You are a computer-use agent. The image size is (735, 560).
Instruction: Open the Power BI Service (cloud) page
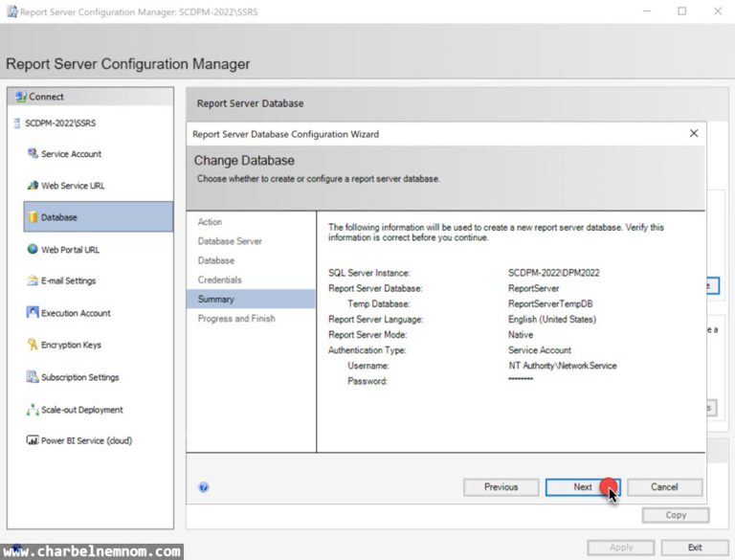[x=87, y=440]
